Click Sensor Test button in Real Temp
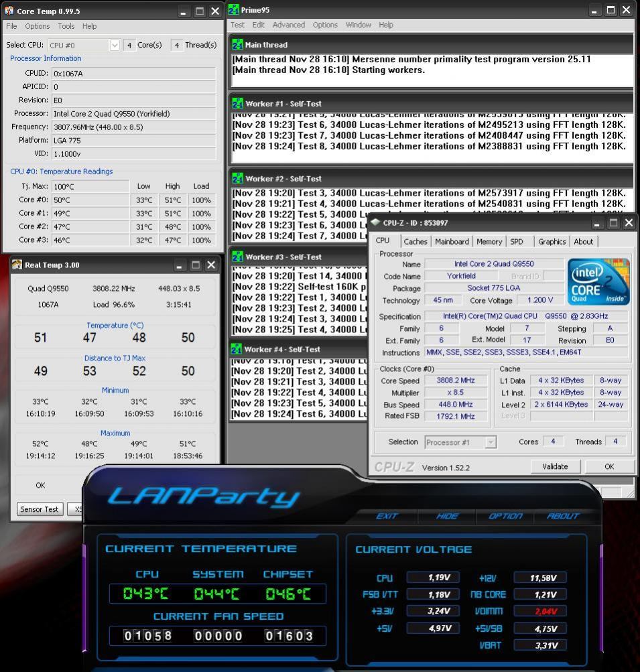 coord(40,509)
